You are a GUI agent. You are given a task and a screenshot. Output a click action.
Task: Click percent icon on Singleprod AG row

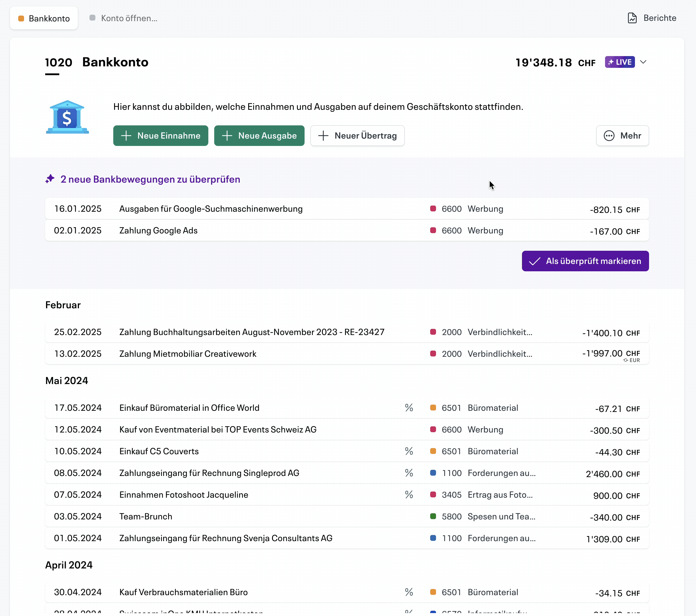tap(409, 473)
